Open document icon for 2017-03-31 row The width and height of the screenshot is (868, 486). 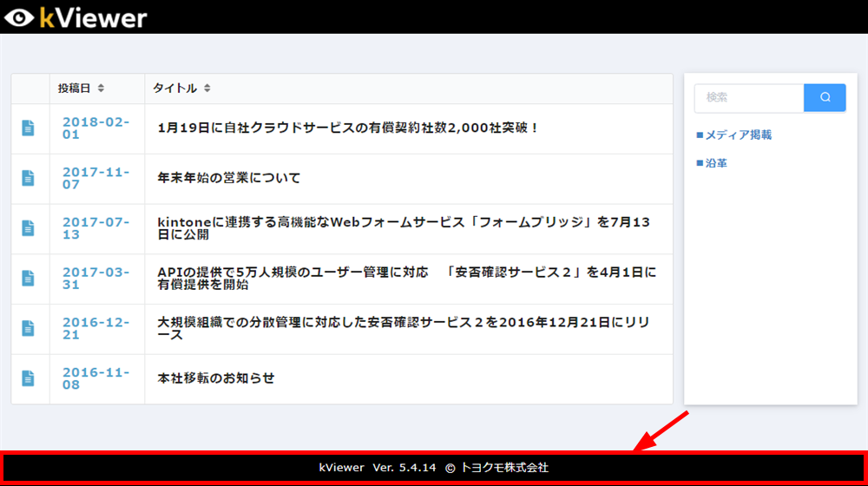tap(29, 279)
